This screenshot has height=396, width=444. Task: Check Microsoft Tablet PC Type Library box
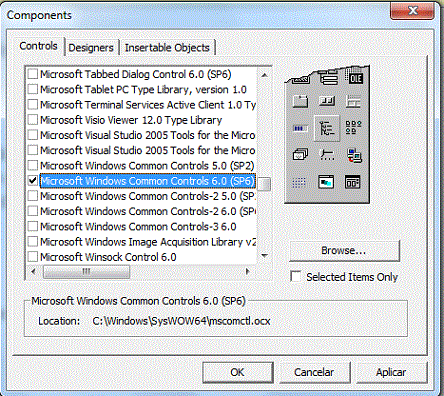33,89
